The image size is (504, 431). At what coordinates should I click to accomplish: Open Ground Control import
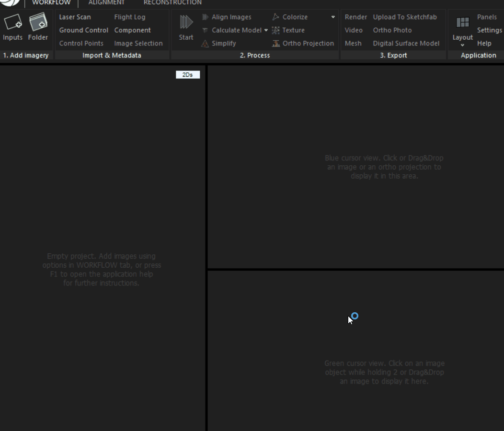click(x=83, y=30)
